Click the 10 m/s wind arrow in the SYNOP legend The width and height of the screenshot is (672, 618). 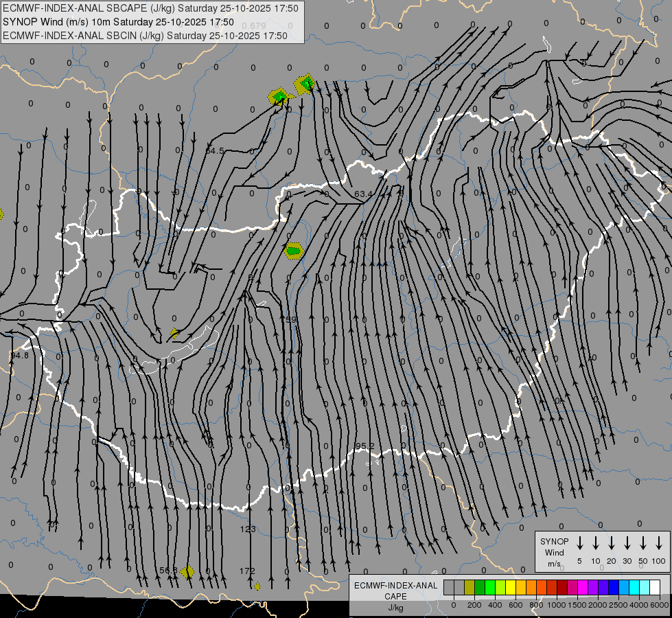[595, 543]
